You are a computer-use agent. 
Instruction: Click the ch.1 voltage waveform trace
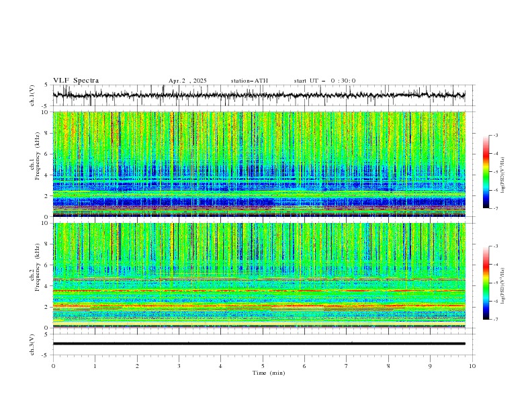[259, 95]
